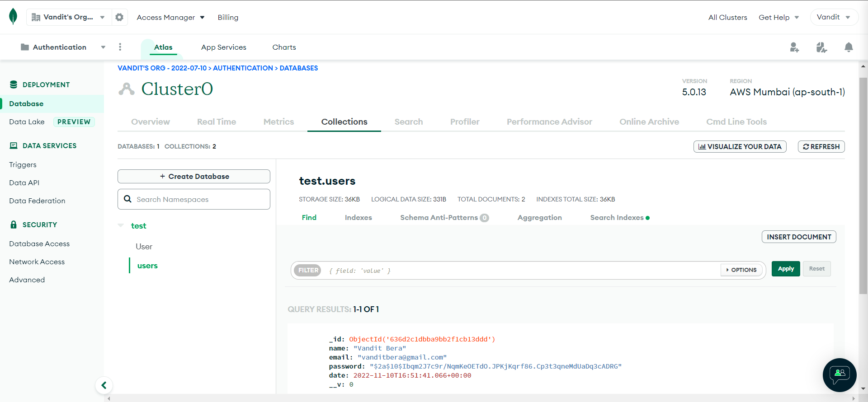Open Data Federation in the sidebar
The image size is (868, 402).
(37, 201)
